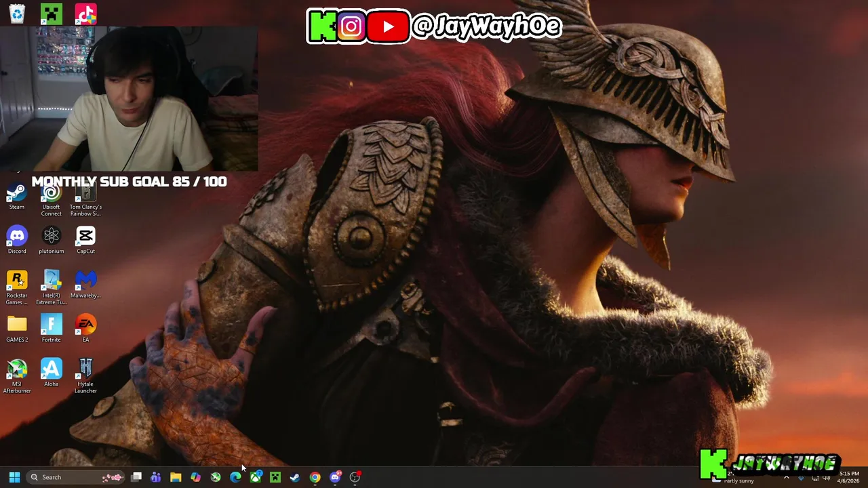
Task: Open File Explorer from the taskbar
Action: [x=176, y=477]
